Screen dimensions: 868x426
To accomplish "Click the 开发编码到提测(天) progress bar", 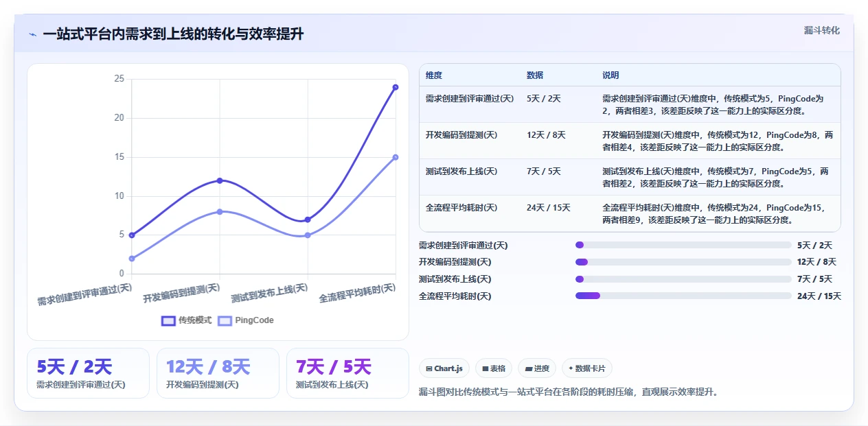I will [683, 261].
